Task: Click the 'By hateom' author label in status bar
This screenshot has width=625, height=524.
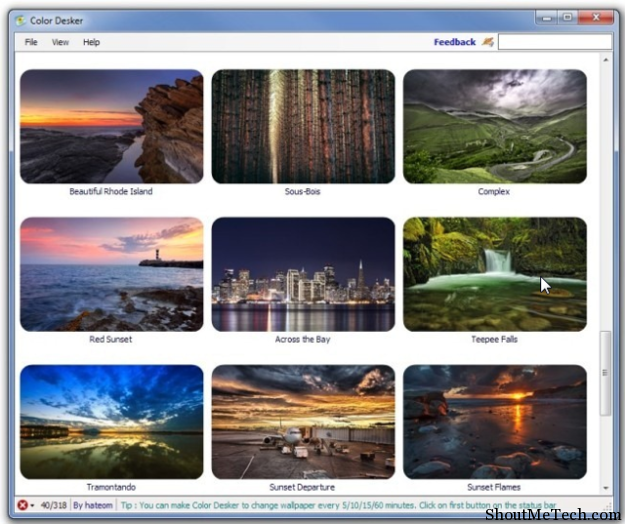Action: coord(93,505)
